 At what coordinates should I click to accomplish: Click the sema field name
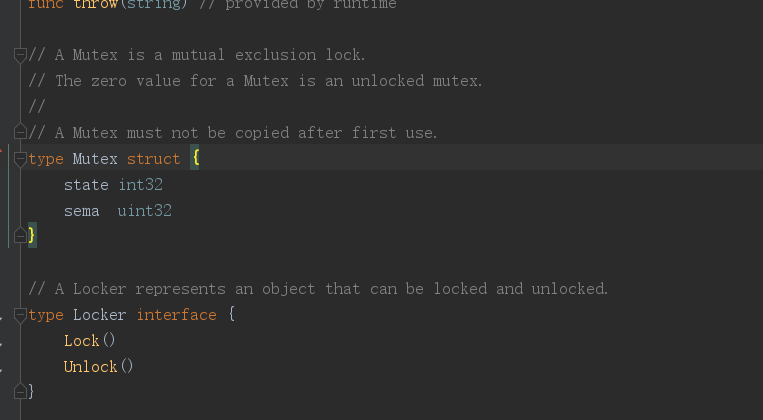click(81, 211)
